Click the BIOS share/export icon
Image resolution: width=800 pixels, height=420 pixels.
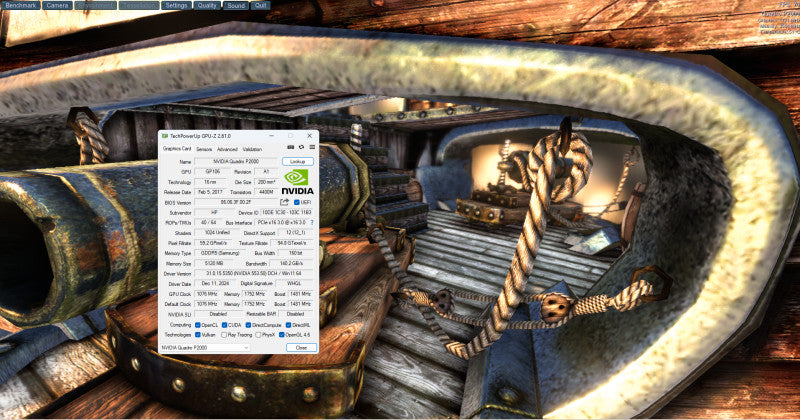pyautogui.click(x=285, y=202)
